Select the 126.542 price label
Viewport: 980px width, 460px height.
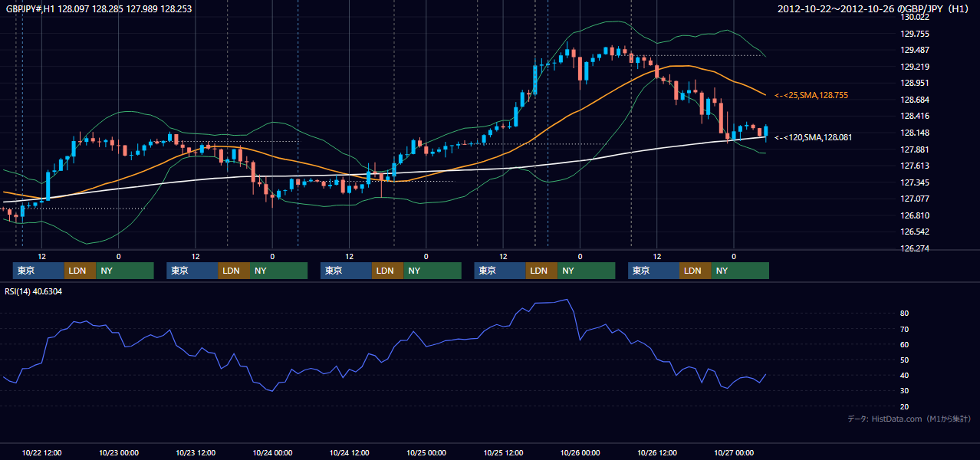click(916, 232)
